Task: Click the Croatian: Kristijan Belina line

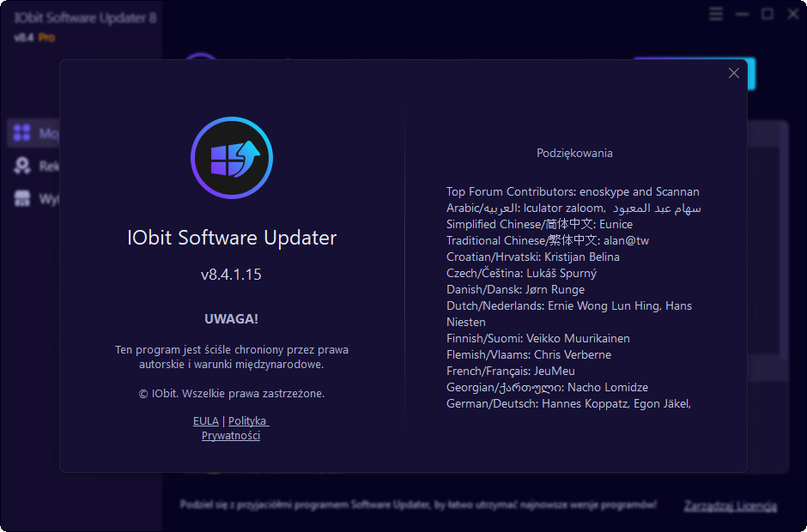Action: [x=532, y=257]
